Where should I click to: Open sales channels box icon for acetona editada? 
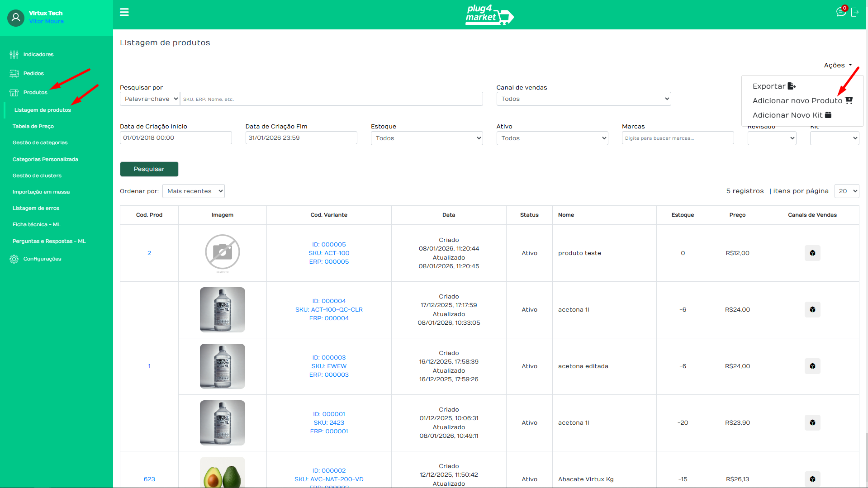click(812, 366)
